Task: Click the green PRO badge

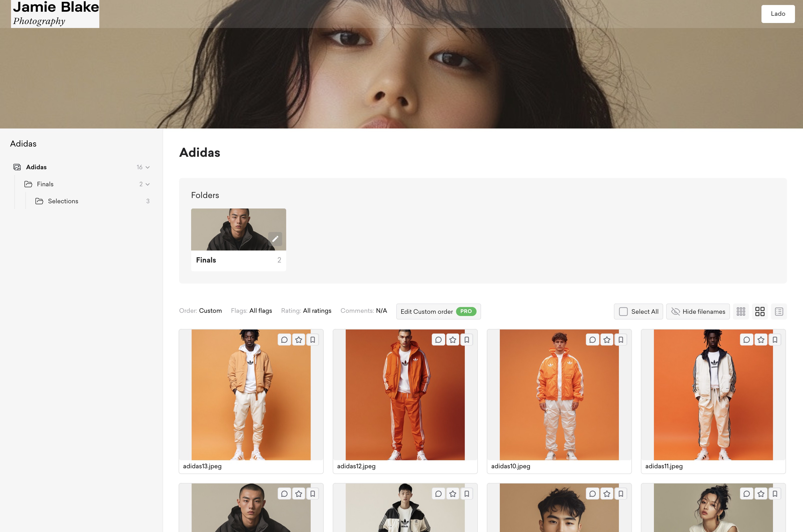Action: 466,311
